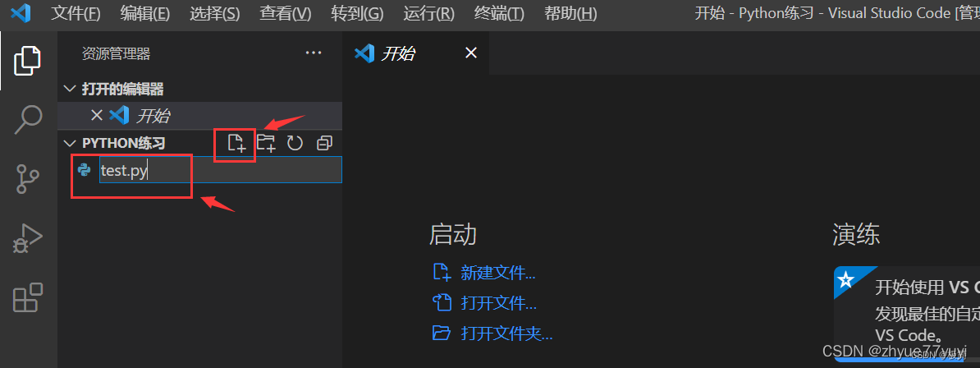Click the New File icon in explorer

click(x=237, y=143)
